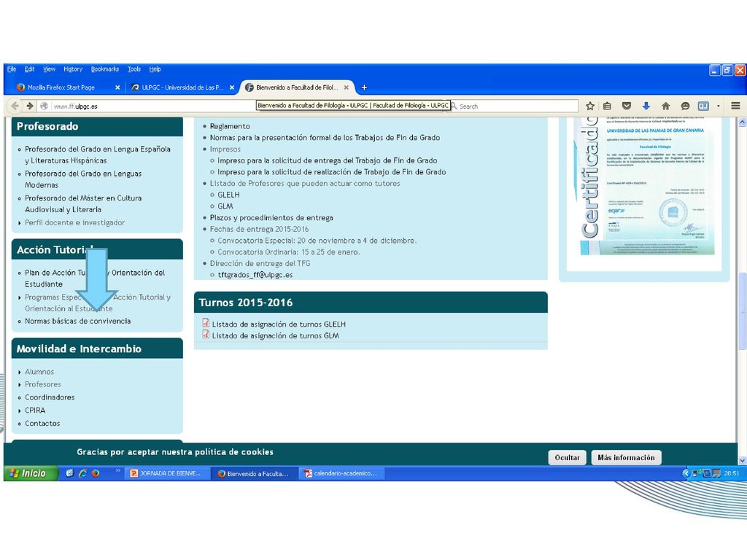
Task: Open Profesorado del Máster en Cultura Audiovisual
Action: (x=83, y=203)
